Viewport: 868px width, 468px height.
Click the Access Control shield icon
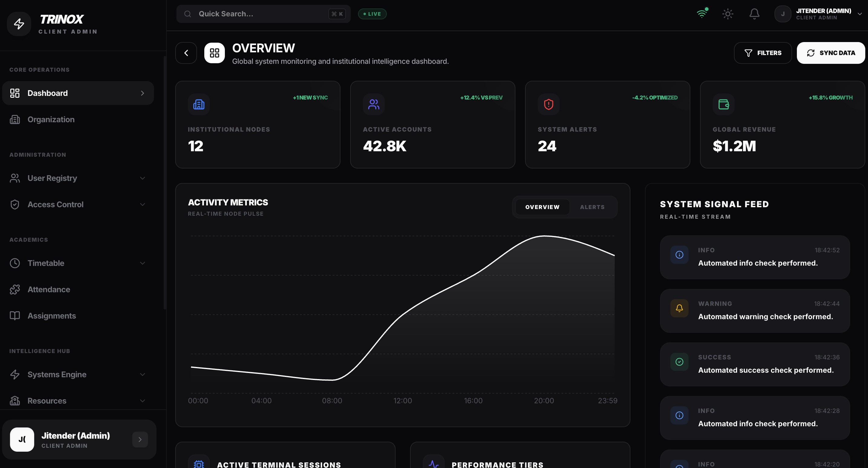point(15,204)
